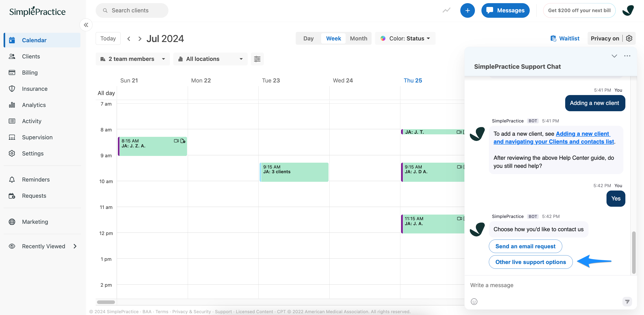Open the calendar filter sliders icon
644x315 pixels.
[257, 59]
